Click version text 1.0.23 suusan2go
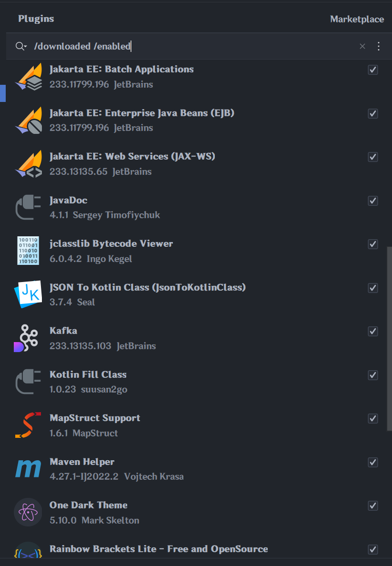Screen dimensions: 392x566 (89, 390)
